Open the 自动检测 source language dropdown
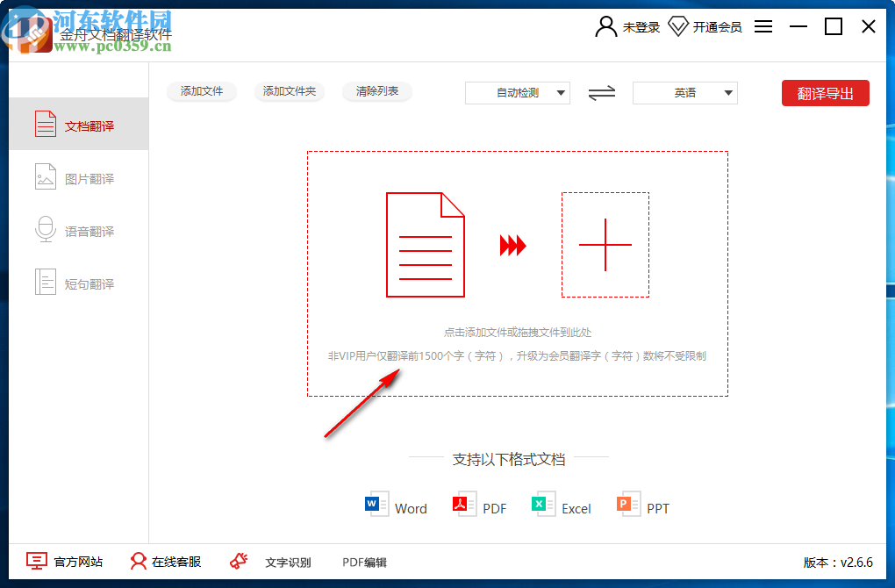The image size is (895, 588). [517, 93]
